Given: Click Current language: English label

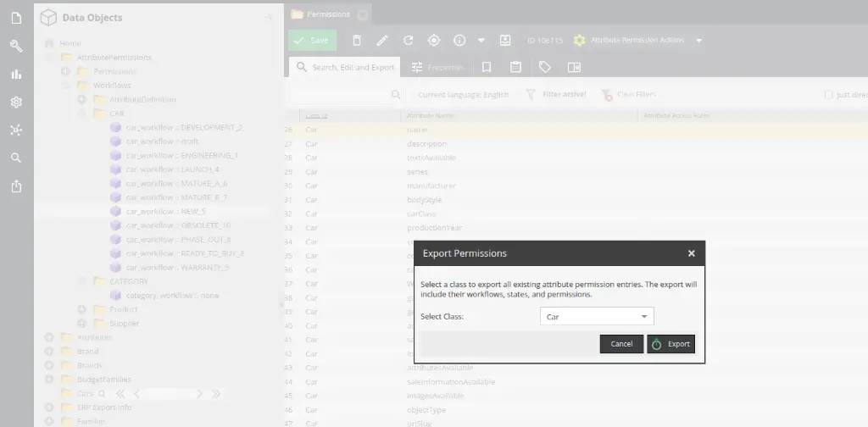Looking at the screenshot, I should (463, 95).
